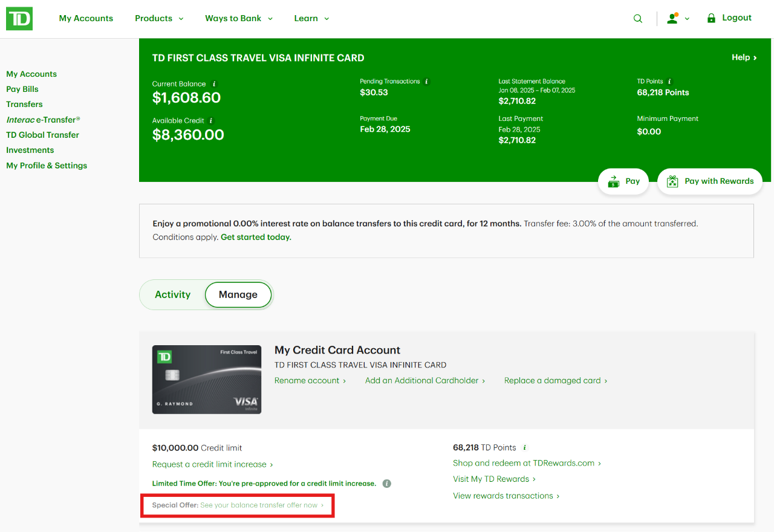Click the $30.53 pending amount
This screenshot has width=774, height=532.
click(x=374, y=93)
